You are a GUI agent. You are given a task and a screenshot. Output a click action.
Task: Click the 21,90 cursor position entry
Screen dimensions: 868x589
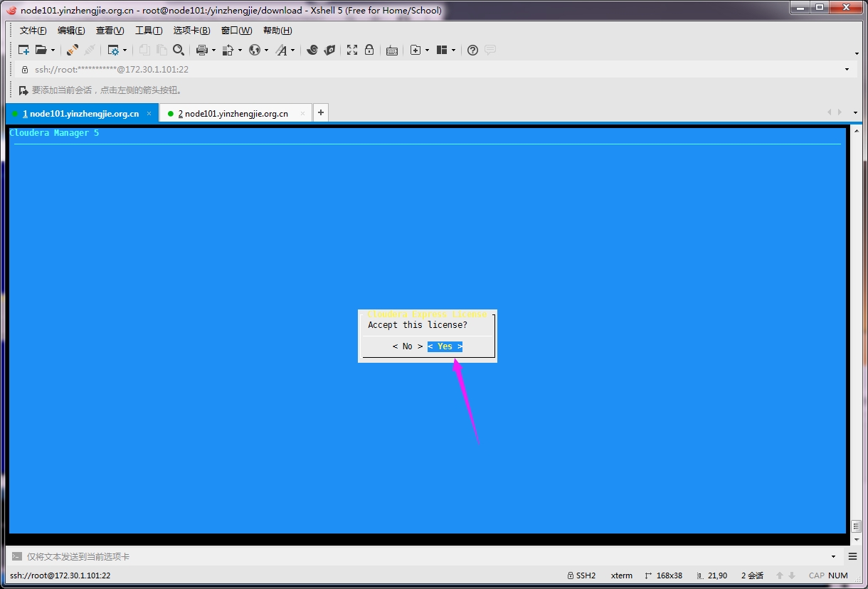click(x=711, y=575)
